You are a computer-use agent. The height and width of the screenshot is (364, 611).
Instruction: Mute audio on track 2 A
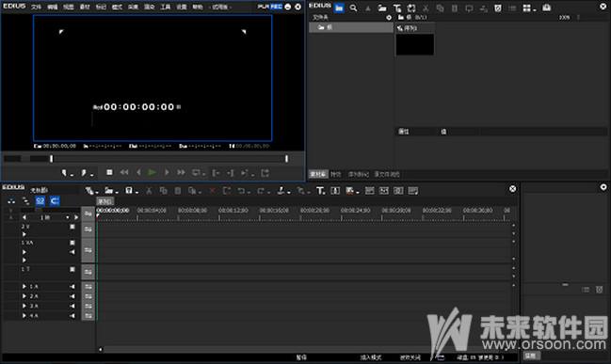pyautogui.click(x=72, y=296)
